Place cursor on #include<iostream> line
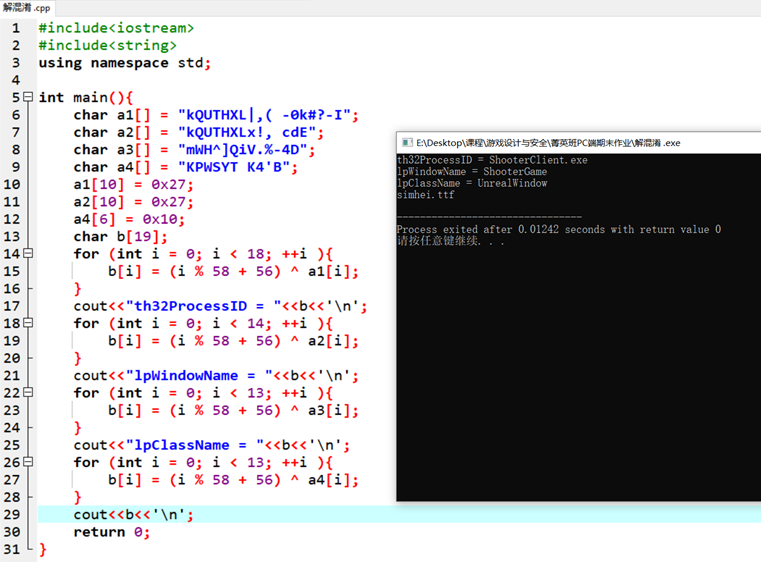Screen dimensions: 761x562 click(116, 28)
